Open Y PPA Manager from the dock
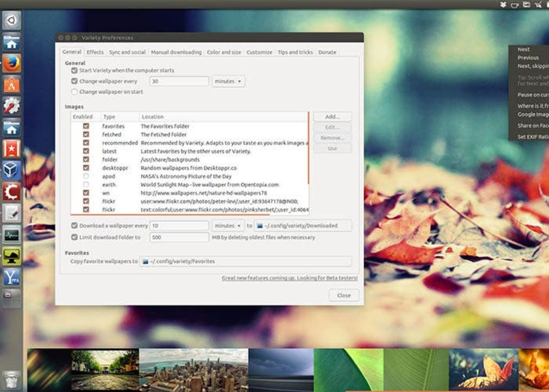The image size is (549, 392). point(11,277)
